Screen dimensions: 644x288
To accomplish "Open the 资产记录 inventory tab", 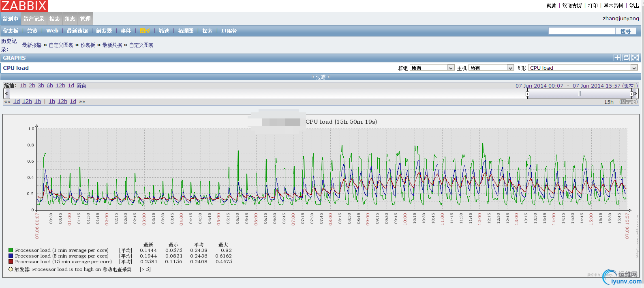I will point(34,19).
